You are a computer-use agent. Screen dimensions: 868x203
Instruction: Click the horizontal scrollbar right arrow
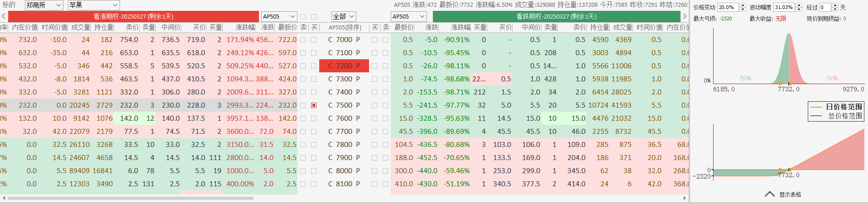685,198
